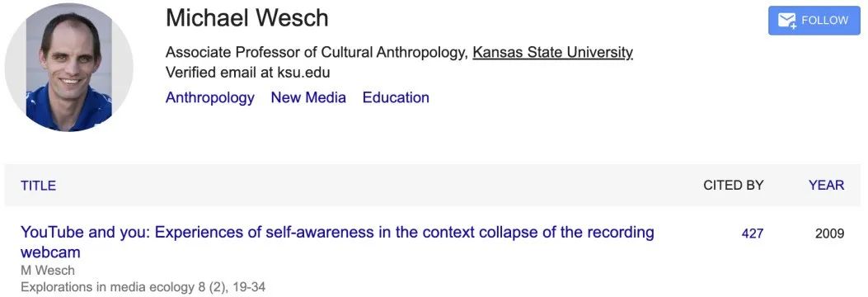View the 427 citing articles
The width and height of the screenshot is (868, 297).
coord(753,233)
